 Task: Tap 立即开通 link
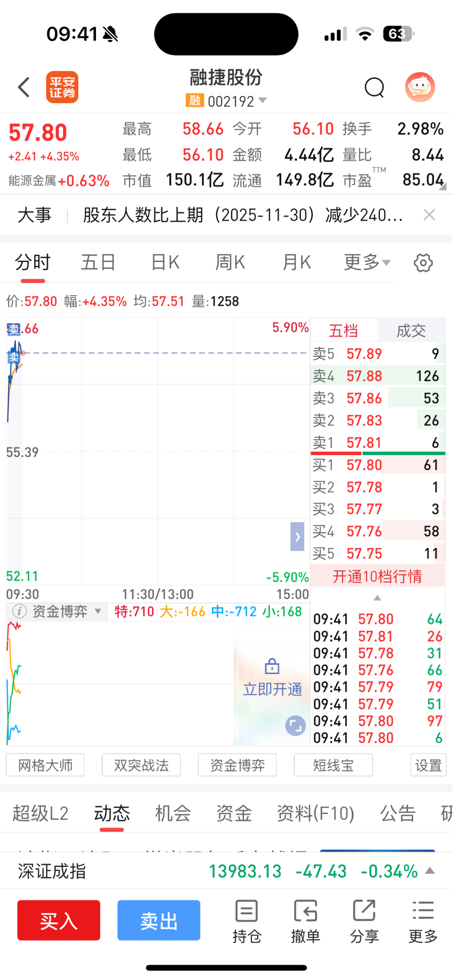point(272,689)
